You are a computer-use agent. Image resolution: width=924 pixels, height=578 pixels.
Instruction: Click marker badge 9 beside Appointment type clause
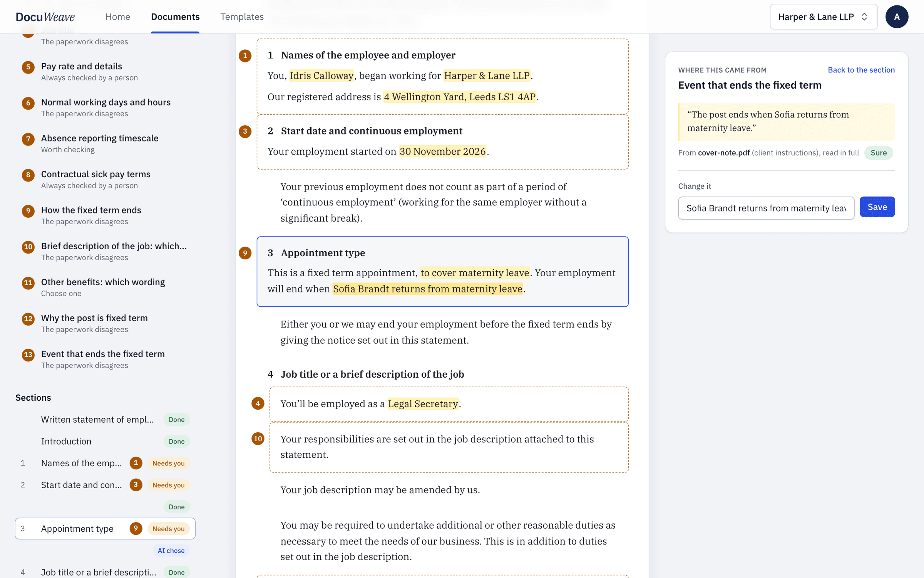pyautogui.click(x=245, y=253)
